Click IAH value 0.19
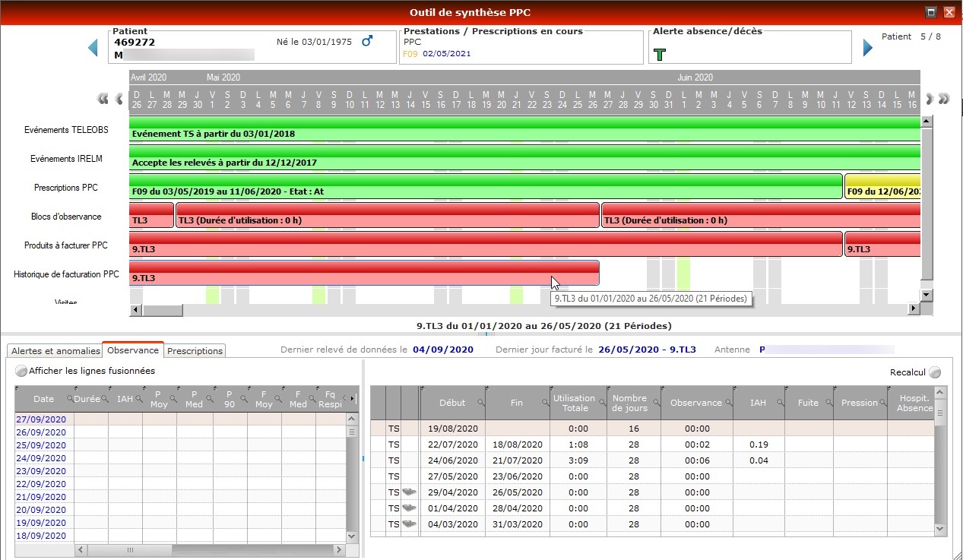This screenshot has width=963, height=560. [x=758, y=444]
